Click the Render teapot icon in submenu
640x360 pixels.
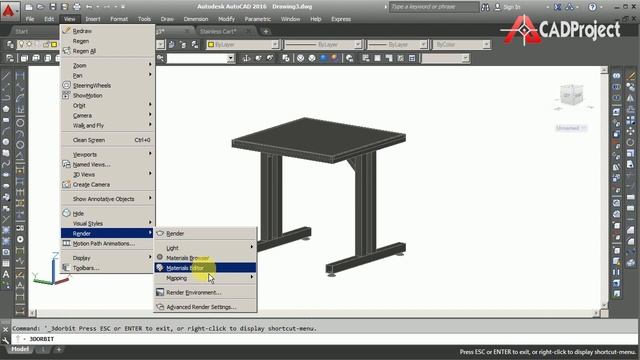pyautogui.click(x=160, y=233)
